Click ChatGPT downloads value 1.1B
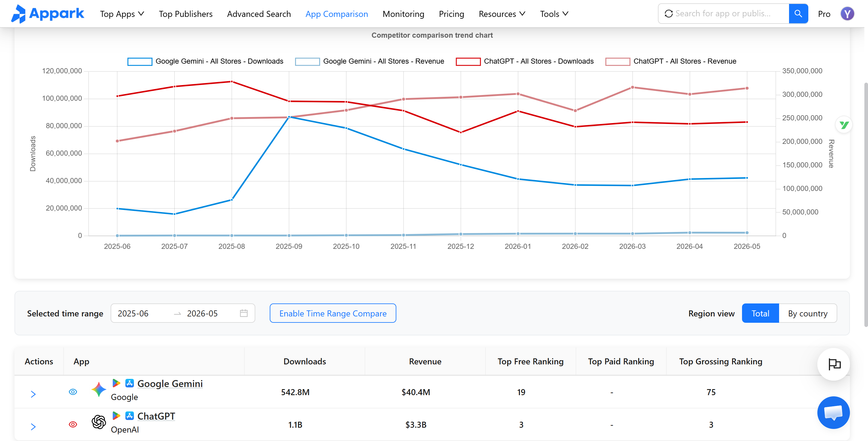 (295, 424)
